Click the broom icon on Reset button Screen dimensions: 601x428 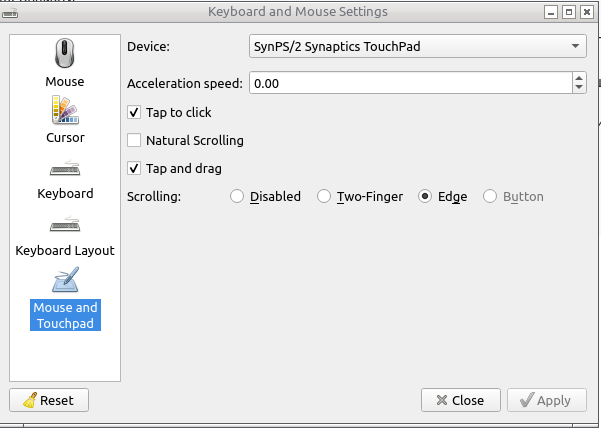pos(28,400)
